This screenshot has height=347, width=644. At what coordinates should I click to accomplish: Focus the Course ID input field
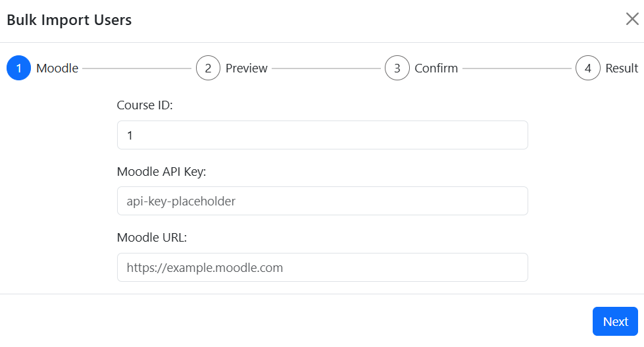tap(322, 135)
